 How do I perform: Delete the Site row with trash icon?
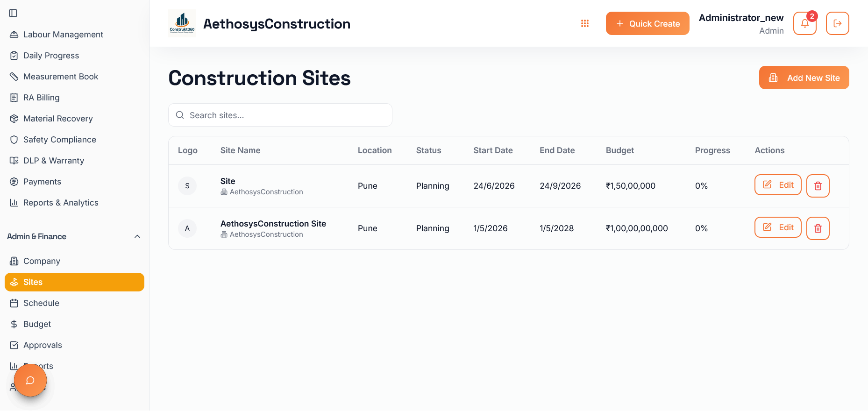[818, 186]
